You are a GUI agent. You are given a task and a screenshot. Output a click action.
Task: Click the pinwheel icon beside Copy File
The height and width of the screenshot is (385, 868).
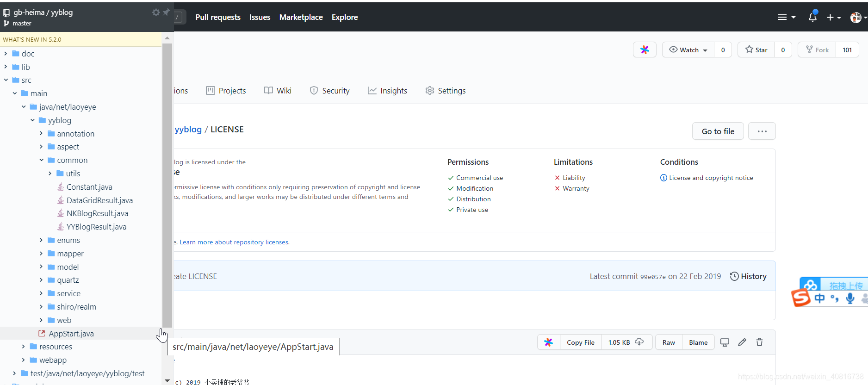coord(549,342)
